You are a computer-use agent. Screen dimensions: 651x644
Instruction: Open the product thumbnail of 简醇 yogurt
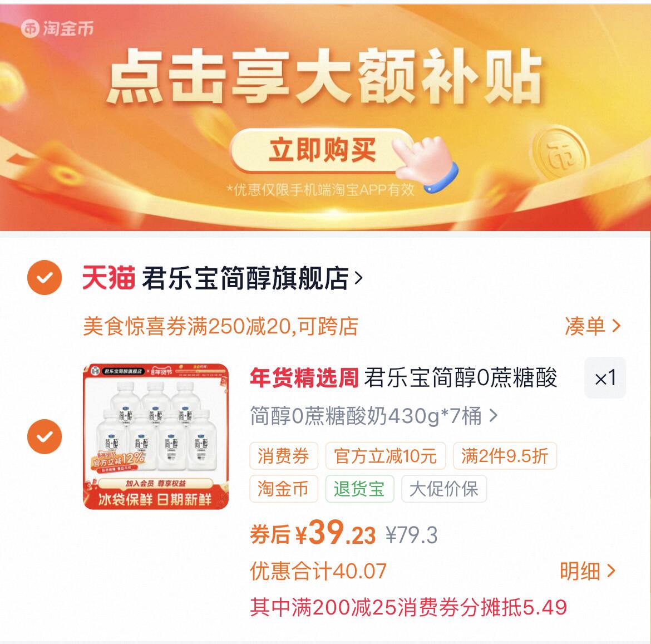(x=156, y=436)
